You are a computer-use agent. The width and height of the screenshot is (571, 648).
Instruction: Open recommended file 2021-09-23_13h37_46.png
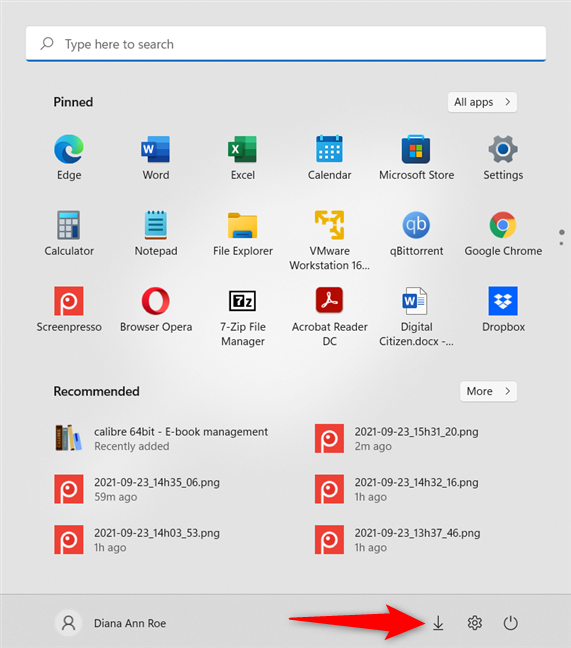click(397, 540)
